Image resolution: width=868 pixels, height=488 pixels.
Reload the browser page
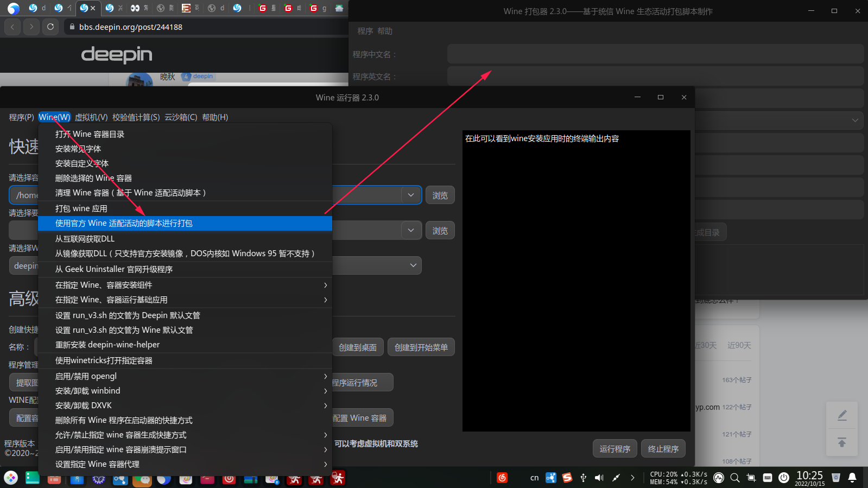tap(50, 27)
